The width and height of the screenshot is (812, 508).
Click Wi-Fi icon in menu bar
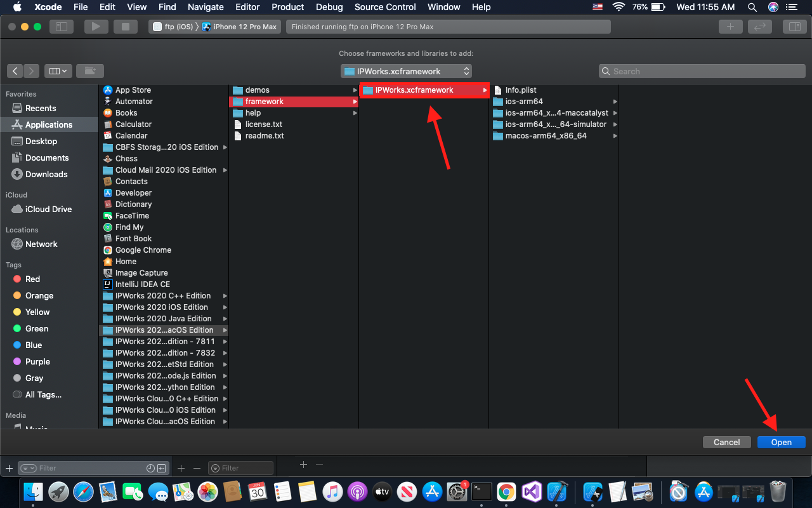pos(619,7)
